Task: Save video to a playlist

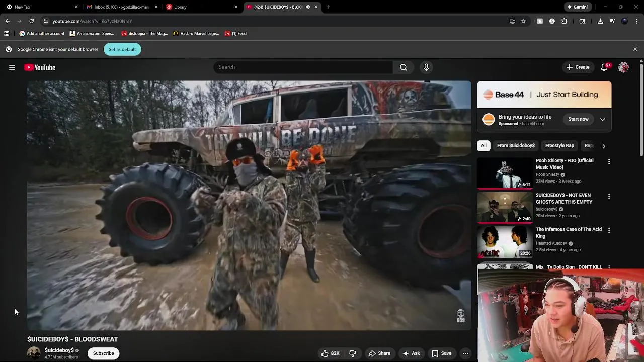Action: (441, 353)
